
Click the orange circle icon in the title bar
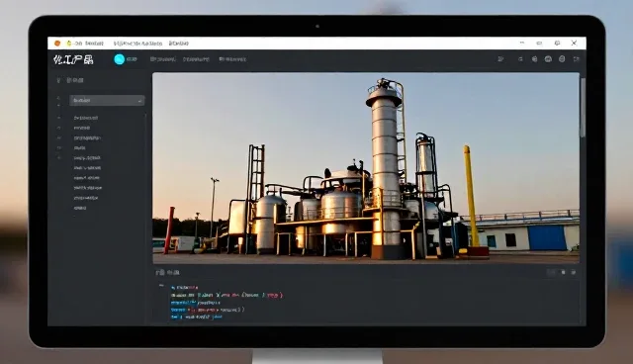pos(57,44)
